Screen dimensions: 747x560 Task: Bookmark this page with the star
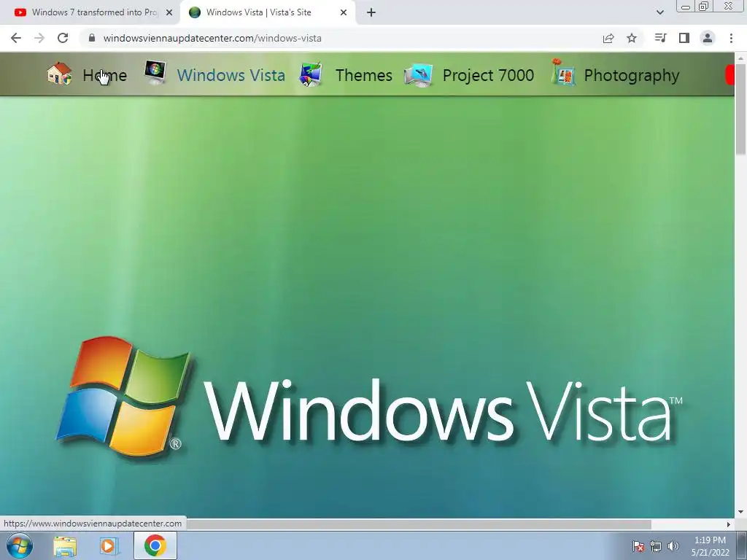[632, 38]
